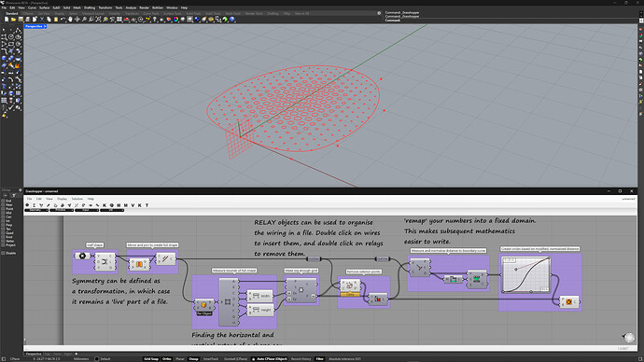Screen dimensions: 644x362
Task: Click Grasshopper tab icon letter V
Action: pyautogui.click(x=133, y=205)
